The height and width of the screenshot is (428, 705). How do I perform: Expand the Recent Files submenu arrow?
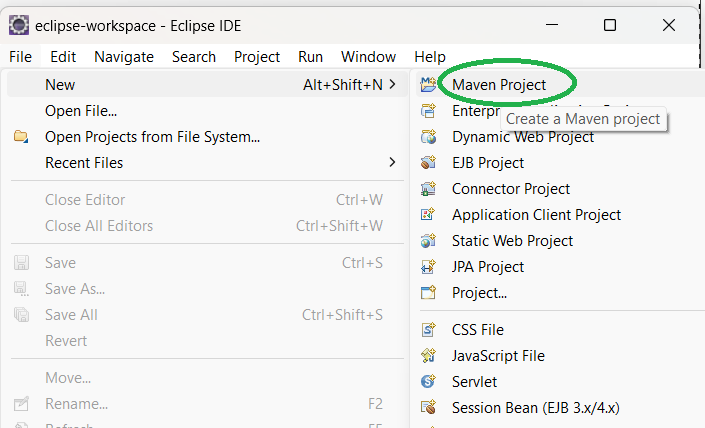coord(392,163)
